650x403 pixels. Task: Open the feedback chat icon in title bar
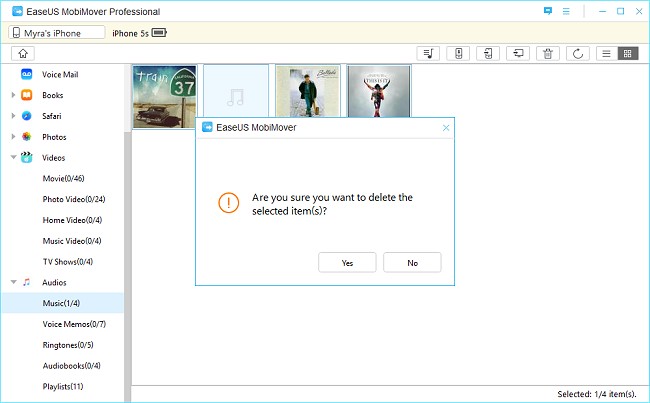tap(548, 11)
